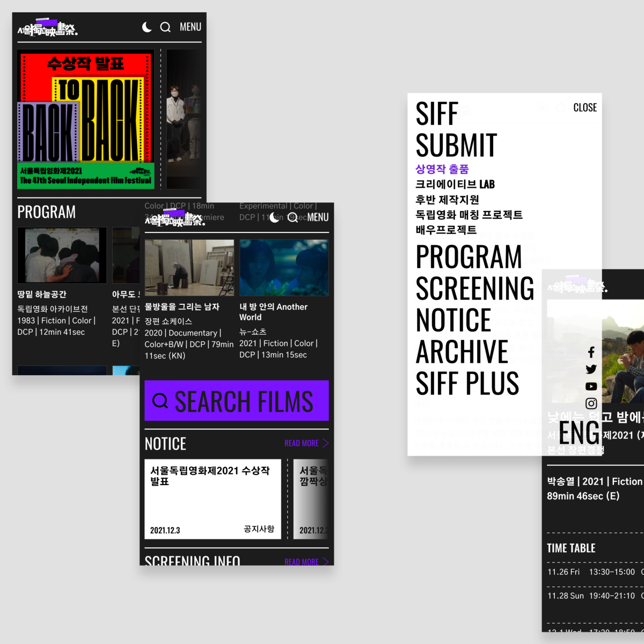Open the Back to Back award poster banner

[x=86, y=119]
